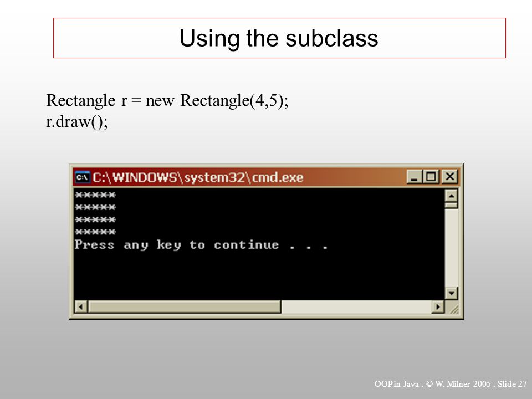Close the cmd.exe window

450,177
